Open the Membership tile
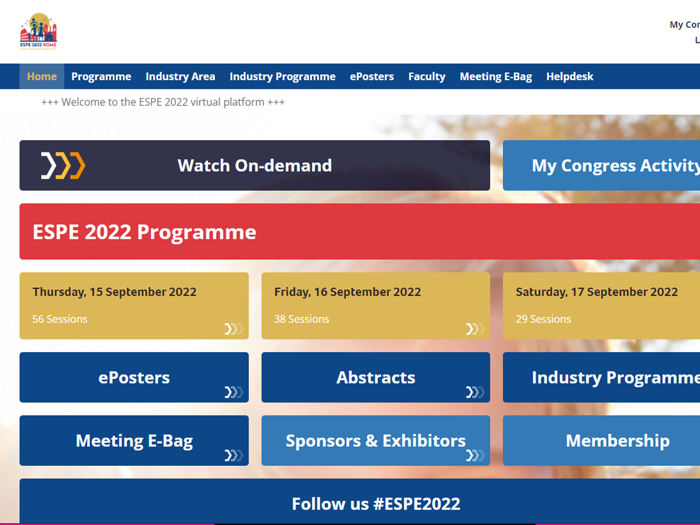 tap(601, 441)
